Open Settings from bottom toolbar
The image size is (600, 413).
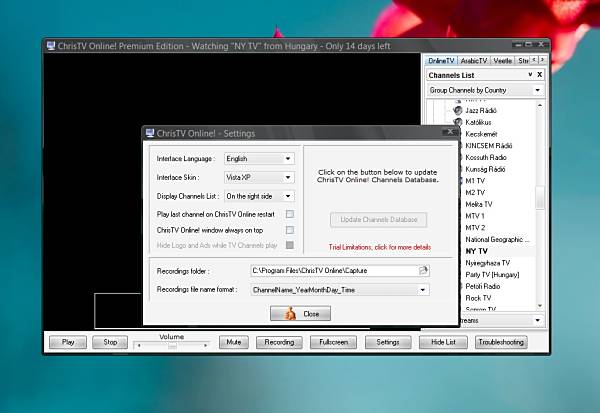[x=388, y=342]
